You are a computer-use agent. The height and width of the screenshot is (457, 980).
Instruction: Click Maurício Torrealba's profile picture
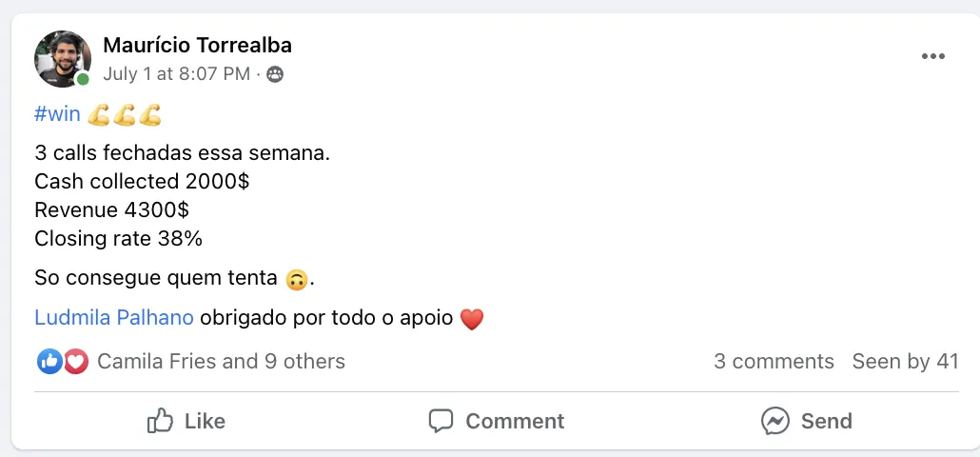pyautogui.click(x=62, y=57)
